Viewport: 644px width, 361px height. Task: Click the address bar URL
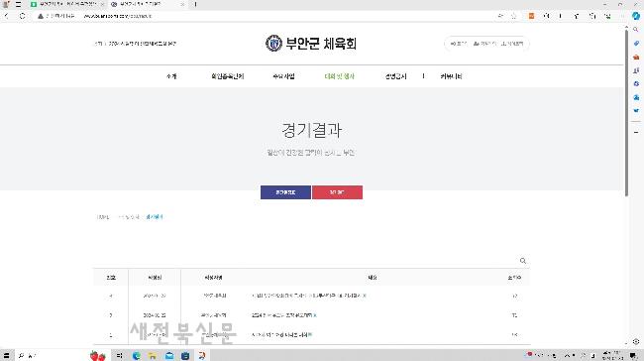(118, 16)
